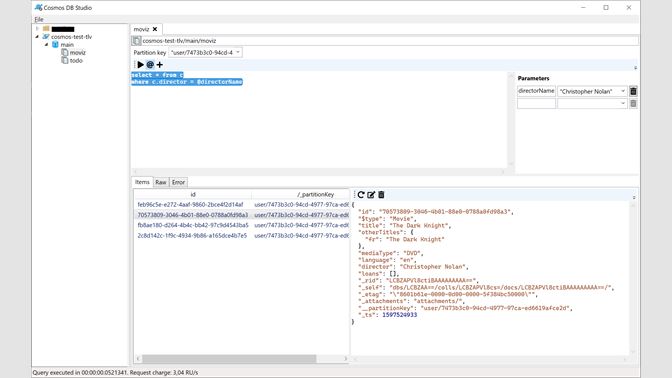
Task: Select row feb96c5e-e272-4aaf-9860
Action: [241, 205]
